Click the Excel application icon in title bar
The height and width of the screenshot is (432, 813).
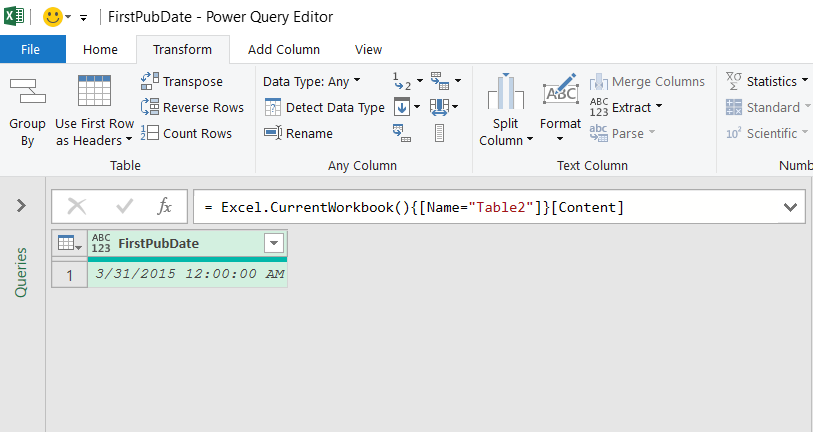[x=13, y=16]
